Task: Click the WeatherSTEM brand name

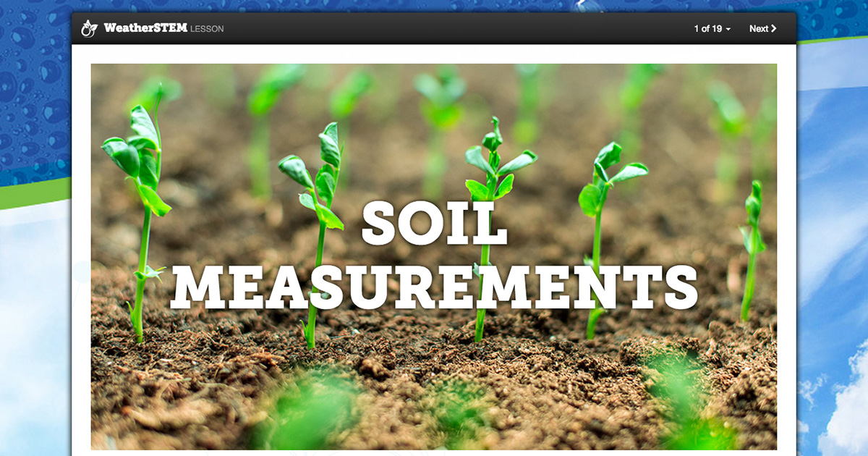Action: pos(145,28)
